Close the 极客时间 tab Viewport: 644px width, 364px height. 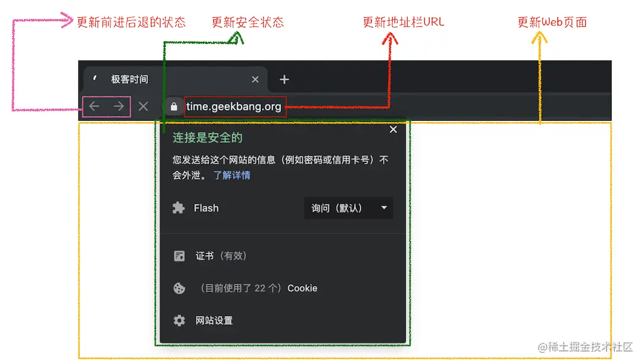(255, 79)
